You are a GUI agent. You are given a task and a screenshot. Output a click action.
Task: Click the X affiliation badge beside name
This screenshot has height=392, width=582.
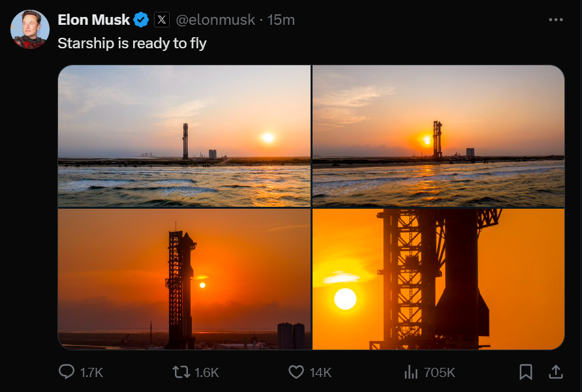(x=162, y=20)
